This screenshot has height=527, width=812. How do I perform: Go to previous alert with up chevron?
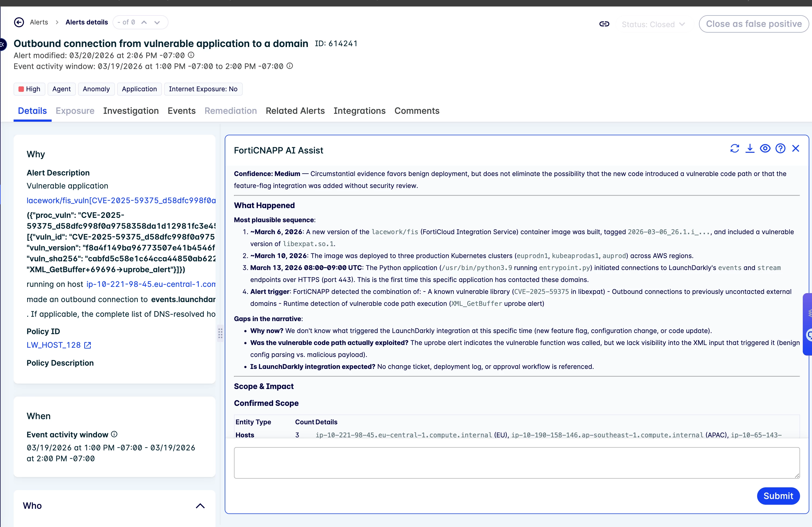pos(144,22)
